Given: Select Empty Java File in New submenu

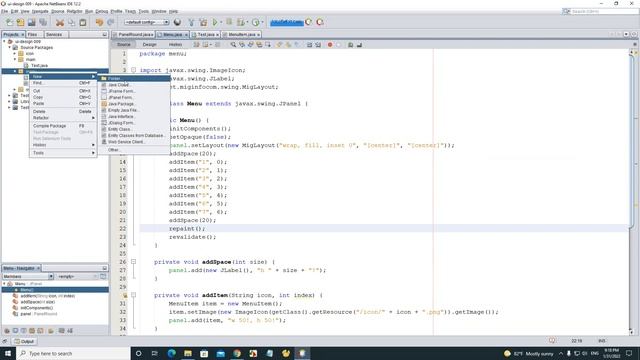Looking at the screenshot, I should (x=134, y=110).
